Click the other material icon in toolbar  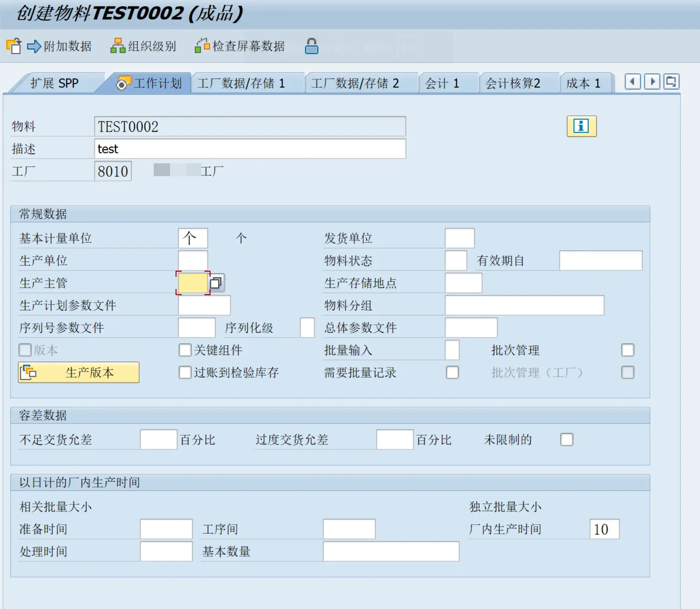point(14,46)
